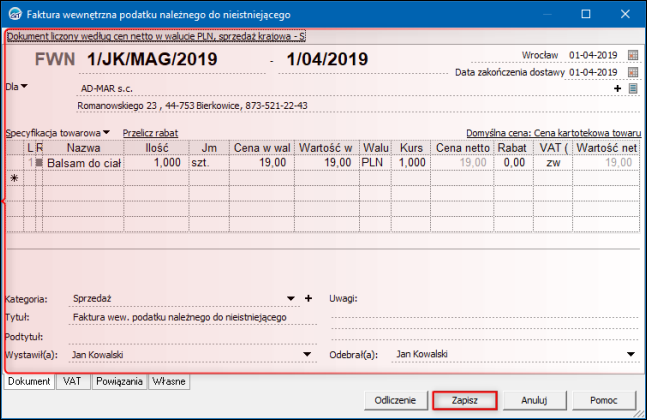The height and width of the screenshot is (420, 647).
Task: Click the Rabat column header
Action: pyautogui.click(x=514, y=148)
